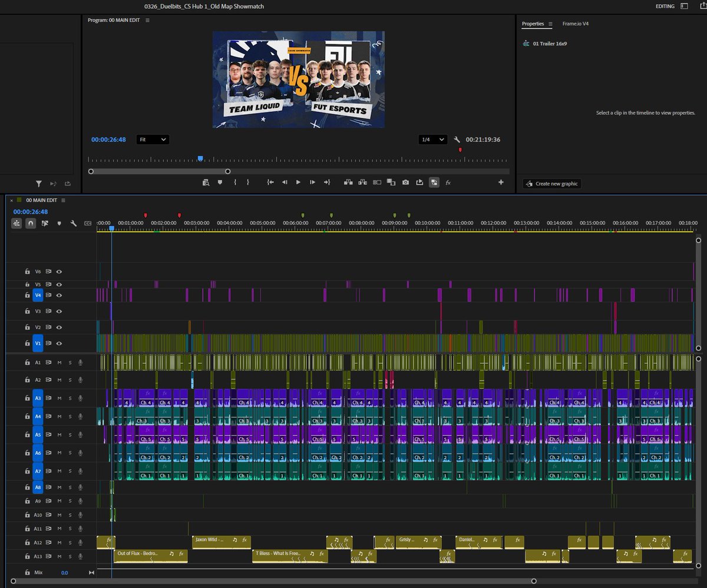Open Program 00 MAIN EDIT panel menu
This screenshot has height=588, width=707.
click(x=147, y=20)
